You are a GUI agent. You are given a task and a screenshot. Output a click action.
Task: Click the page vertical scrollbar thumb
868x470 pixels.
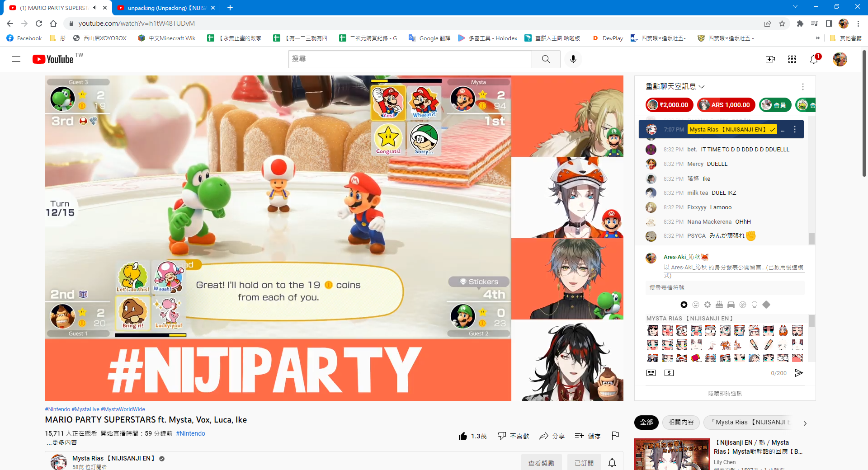click(x=864, y=113)
